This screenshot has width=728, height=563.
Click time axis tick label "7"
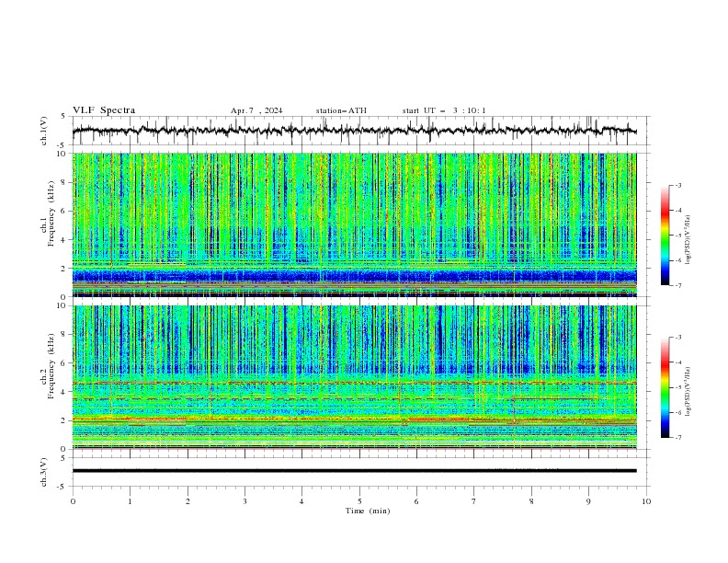click(x=474, y=501)
